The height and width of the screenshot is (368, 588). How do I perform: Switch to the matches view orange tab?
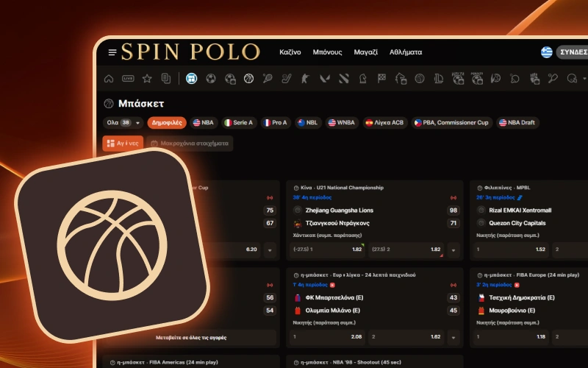tap(123, 143)
